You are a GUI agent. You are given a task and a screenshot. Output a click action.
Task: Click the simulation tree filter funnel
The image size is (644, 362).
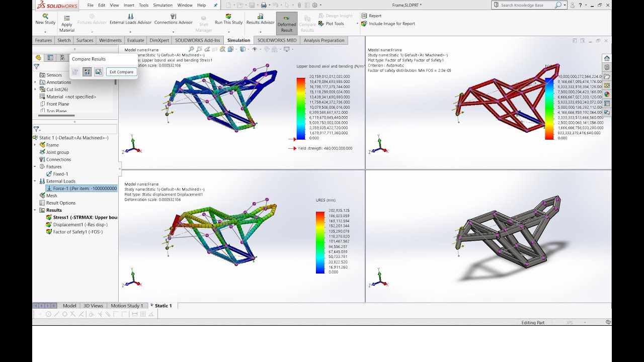click(36, 129)
